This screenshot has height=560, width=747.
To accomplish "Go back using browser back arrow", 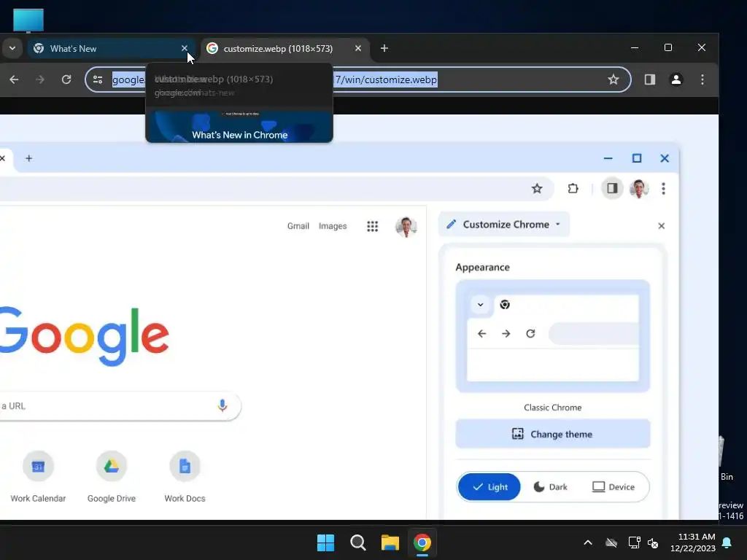I will (15, 79).
